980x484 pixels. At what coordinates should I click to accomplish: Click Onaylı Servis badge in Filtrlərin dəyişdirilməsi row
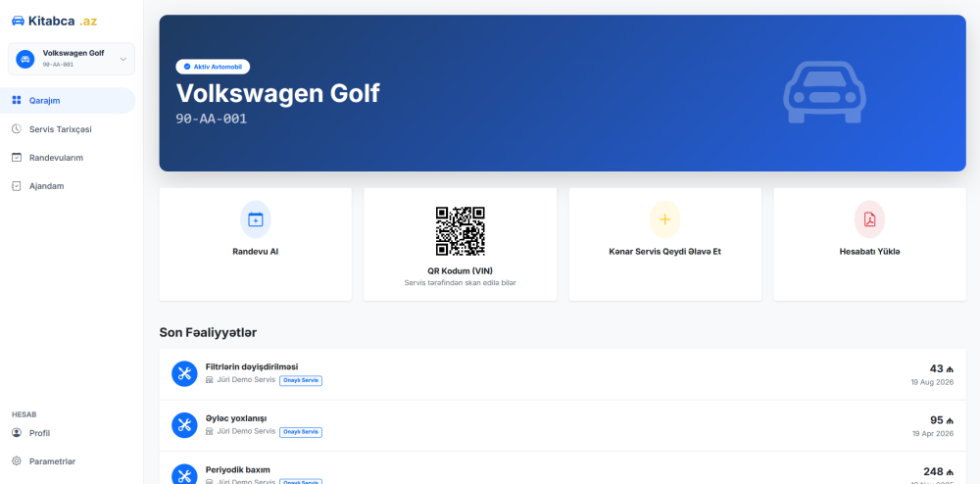[301, 380]
